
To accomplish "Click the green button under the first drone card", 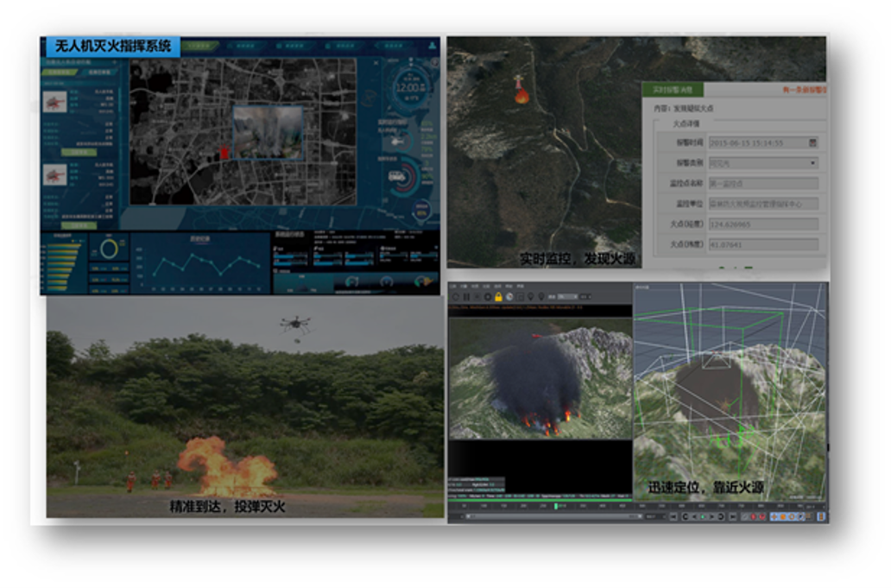I will pyautogui.click(x=79, y=152).
